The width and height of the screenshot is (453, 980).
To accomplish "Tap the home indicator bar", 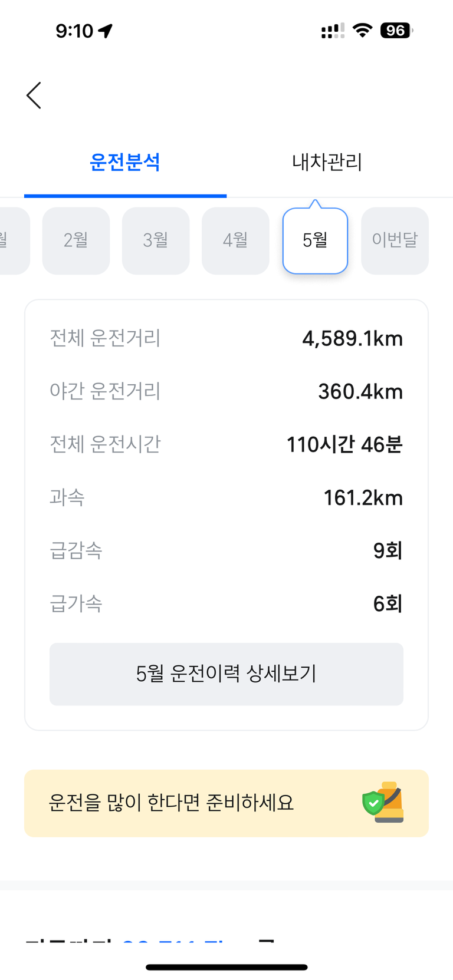I will [226, 967].
